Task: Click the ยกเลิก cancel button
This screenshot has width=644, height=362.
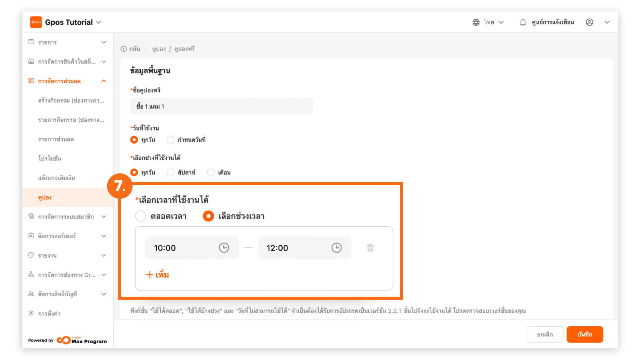Action: coord(545,334)
